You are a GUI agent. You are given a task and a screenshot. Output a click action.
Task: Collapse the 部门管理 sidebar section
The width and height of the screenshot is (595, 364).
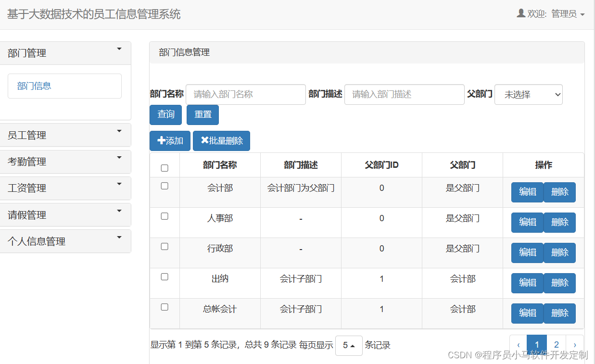coord(66,53)
